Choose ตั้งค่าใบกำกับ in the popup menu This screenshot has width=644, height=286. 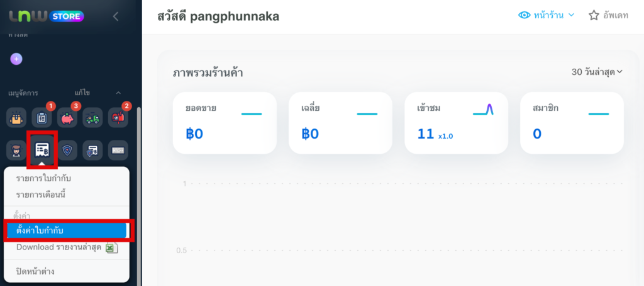pos(40,231)
